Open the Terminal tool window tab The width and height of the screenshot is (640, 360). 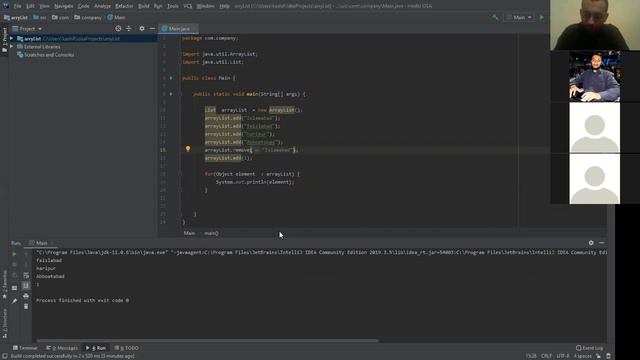pos(25,348)
